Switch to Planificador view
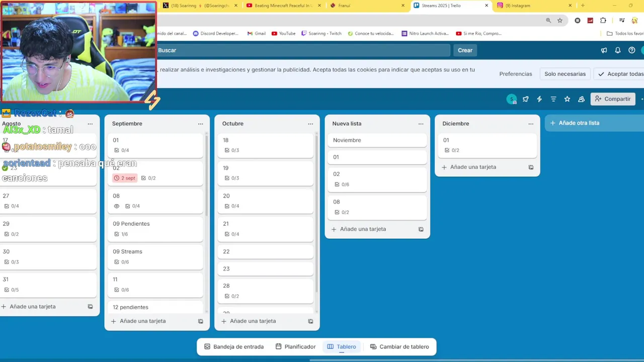644x362 pixels. 296,347
